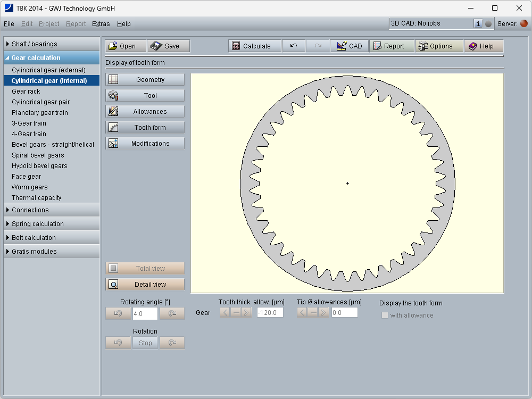Collapse the Gear calculation section

pos(51,58)
